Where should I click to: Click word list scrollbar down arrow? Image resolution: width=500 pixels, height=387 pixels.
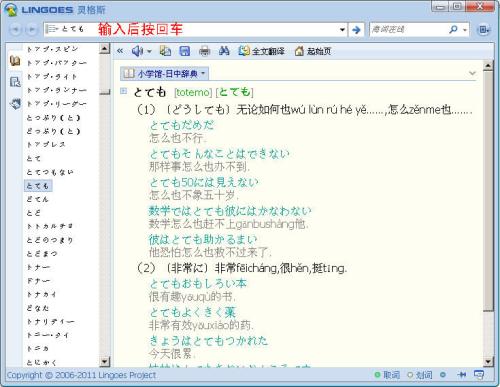[x=105, y=361]
